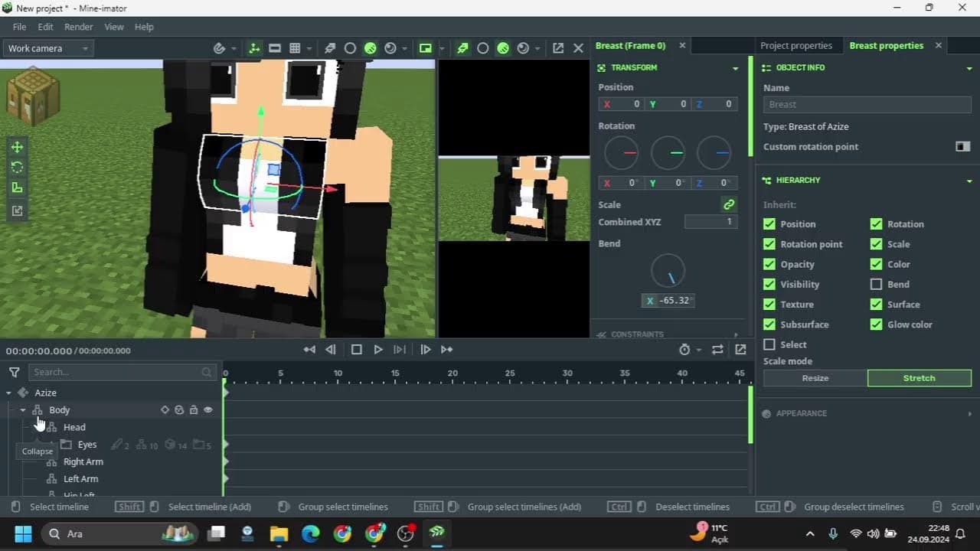Screen dimensions: 980x551
Task: Click the scale link axes icon
Action: pyautogui.click(x=729, y=204)
